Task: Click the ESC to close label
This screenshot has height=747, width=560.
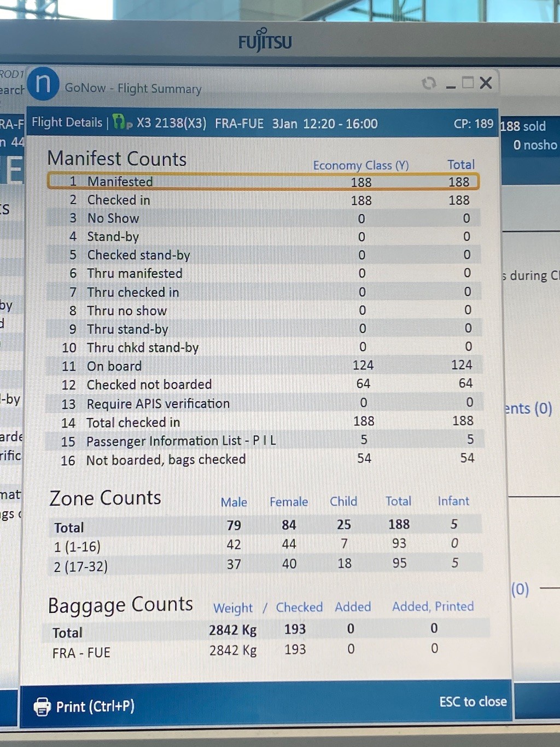Action: (472, 702)
